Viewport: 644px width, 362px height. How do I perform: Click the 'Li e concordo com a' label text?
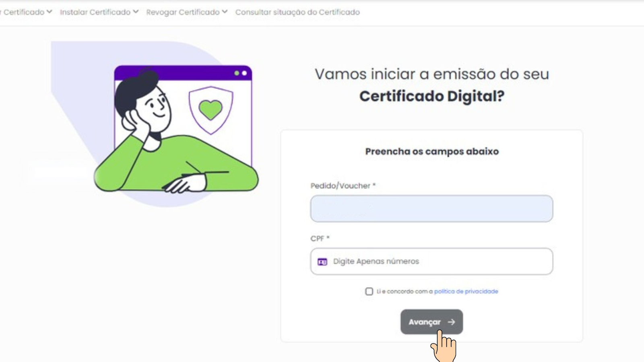tap(405, 291)
